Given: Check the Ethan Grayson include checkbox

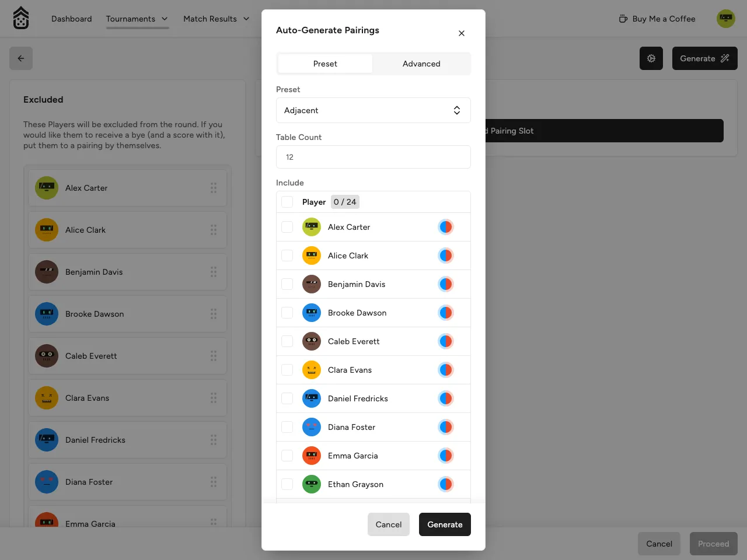Looking at the screenshot, I should coord(287,484).
